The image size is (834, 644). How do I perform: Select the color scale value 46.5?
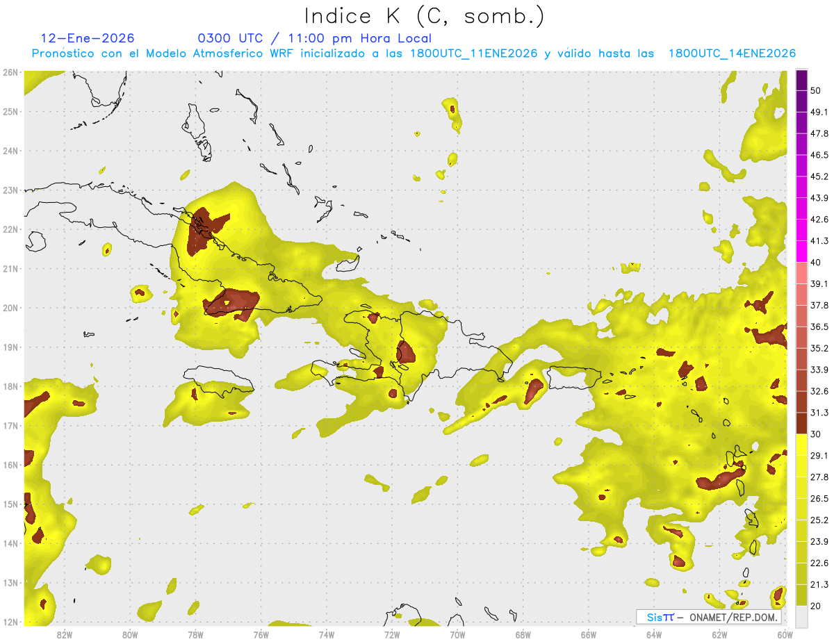(819, 155)
